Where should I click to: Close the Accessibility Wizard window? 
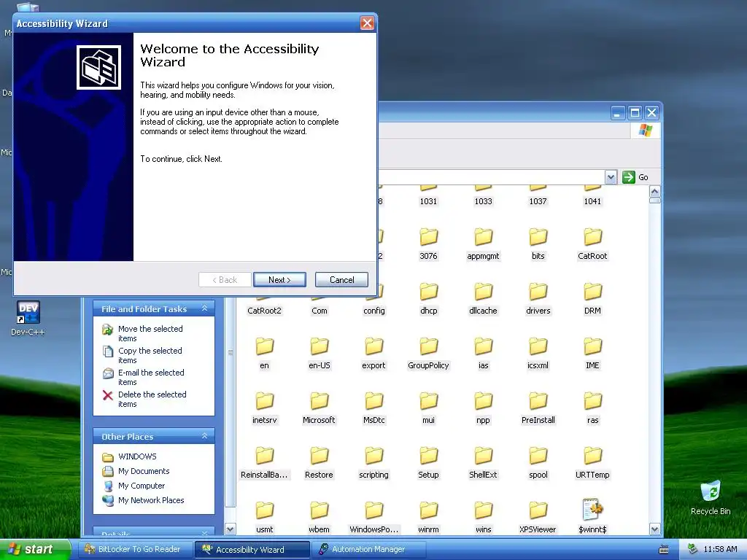point(367,23)
